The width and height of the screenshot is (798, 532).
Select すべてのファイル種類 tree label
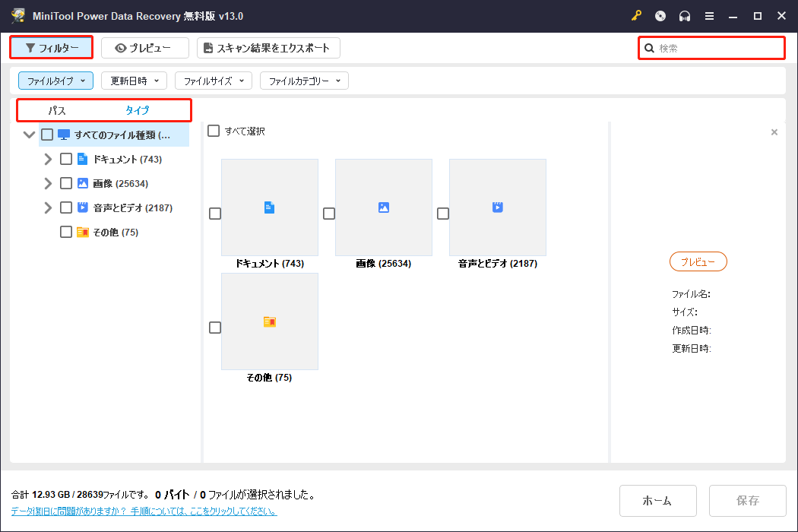point(122,135)
